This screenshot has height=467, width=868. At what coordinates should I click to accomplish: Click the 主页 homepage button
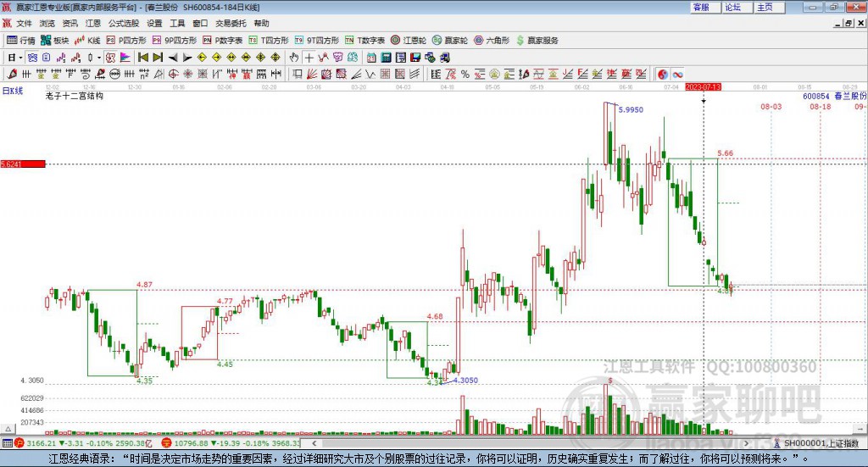click(769, 7)
